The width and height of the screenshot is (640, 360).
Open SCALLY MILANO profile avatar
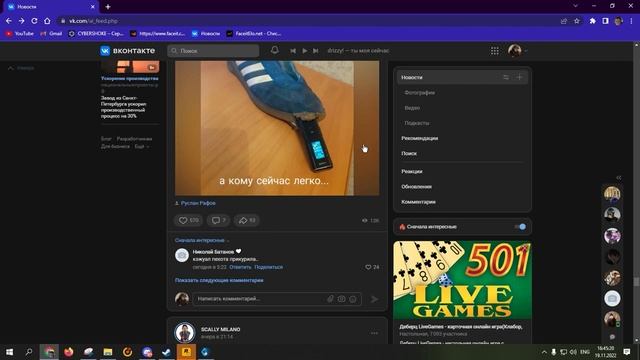pyautogui.click(x=184, y=333)
